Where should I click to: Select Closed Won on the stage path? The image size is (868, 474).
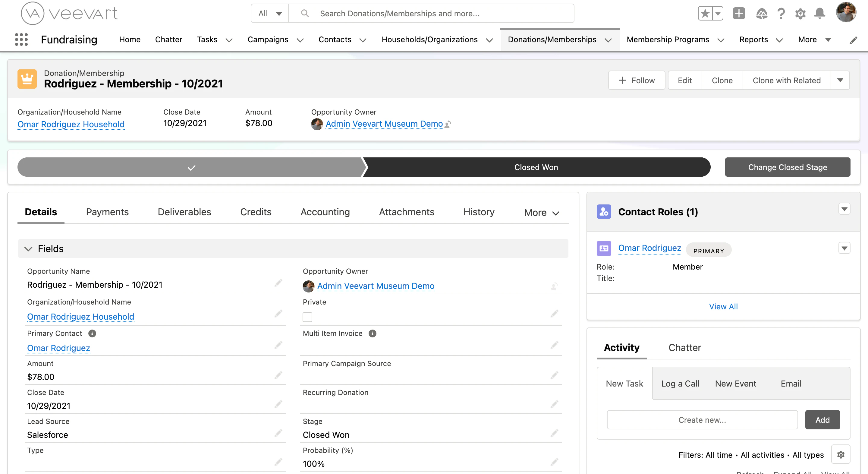536,167
